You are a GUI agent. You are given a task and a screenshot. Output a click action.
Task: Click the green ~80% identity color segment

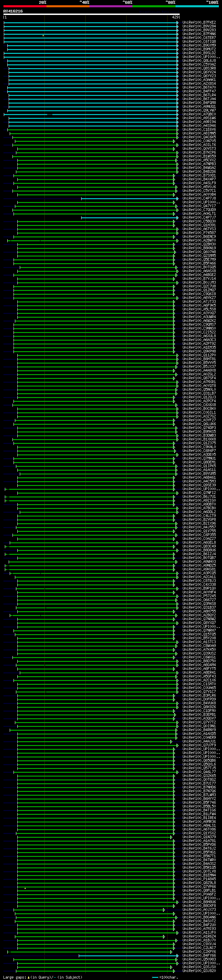point(154,6)
